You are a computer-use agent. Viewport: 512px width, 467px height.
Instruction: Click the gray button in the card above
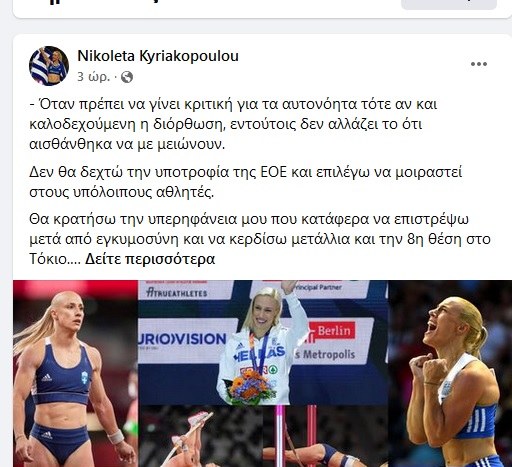click(449, 4)
